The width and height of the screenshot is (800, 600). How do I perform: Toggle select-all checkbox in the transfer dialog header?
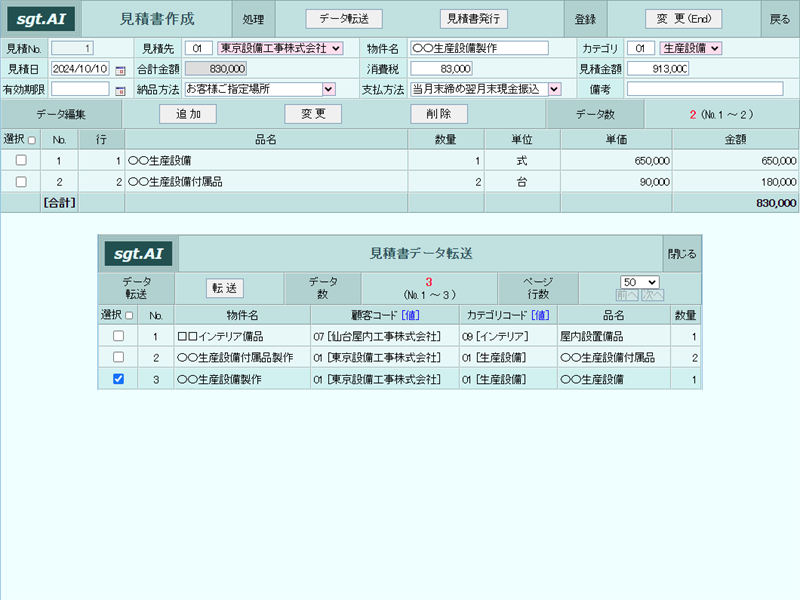click(x=129, y=316)
